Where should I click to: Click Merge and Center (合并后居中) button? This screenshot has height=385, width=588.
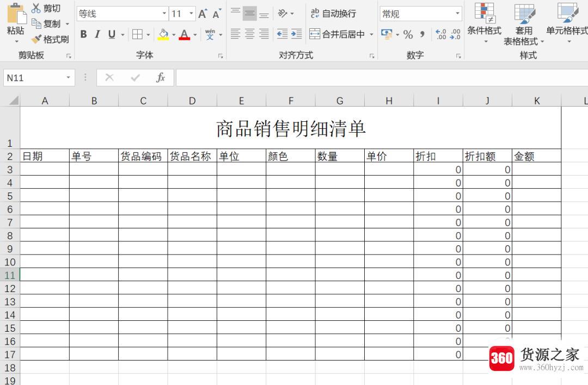click(337, 34)
